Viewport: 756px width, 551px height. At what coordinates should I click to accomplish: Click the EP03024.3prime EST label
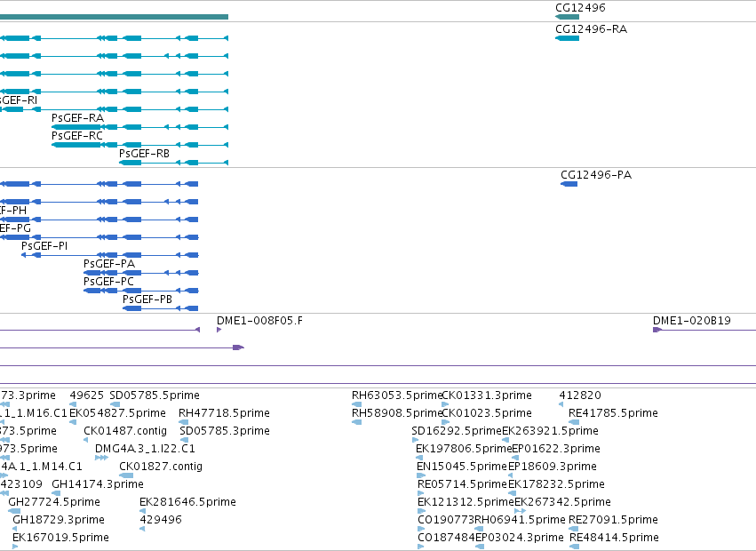pyautogui.click(x=520, y=538)
